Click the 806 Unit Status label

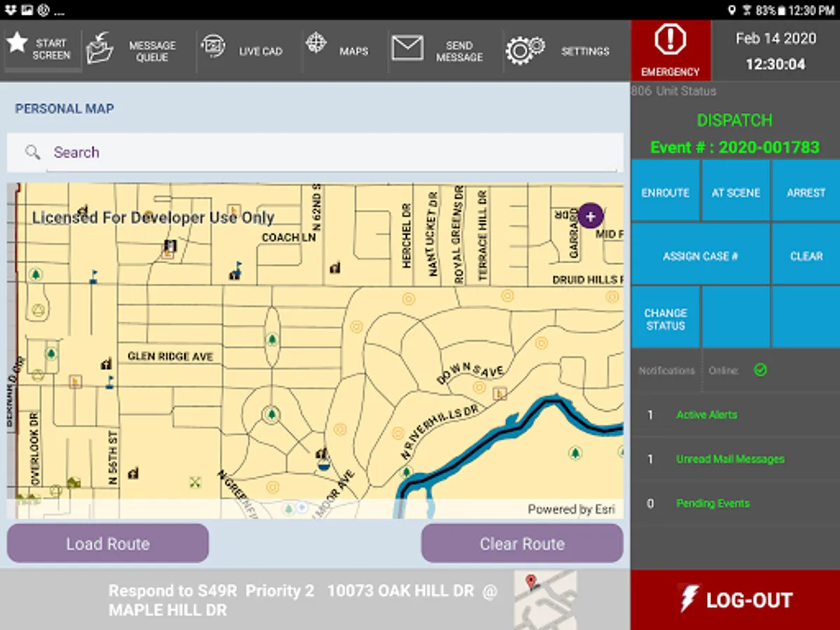pos(673,91)
